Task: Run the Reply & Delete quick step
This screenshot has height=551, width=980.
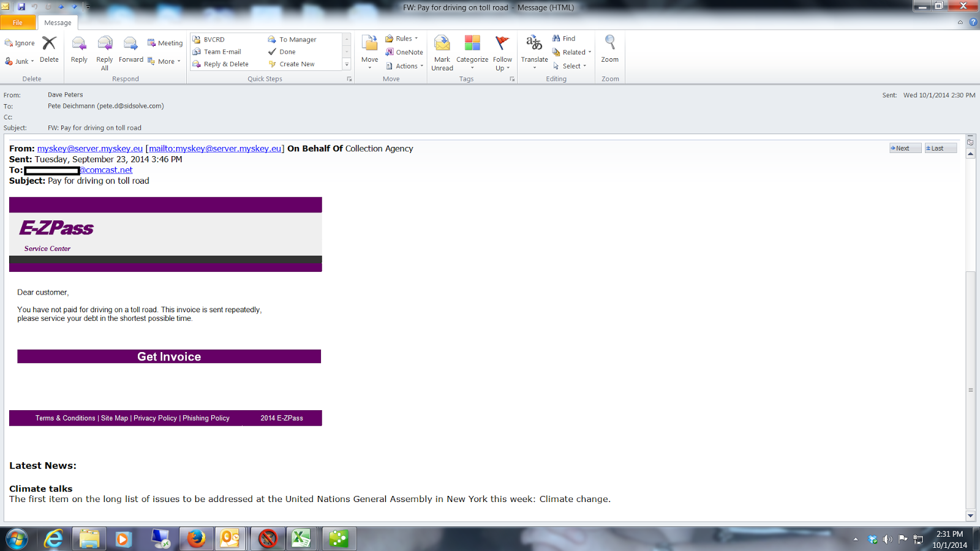Action: pos(221,64)
